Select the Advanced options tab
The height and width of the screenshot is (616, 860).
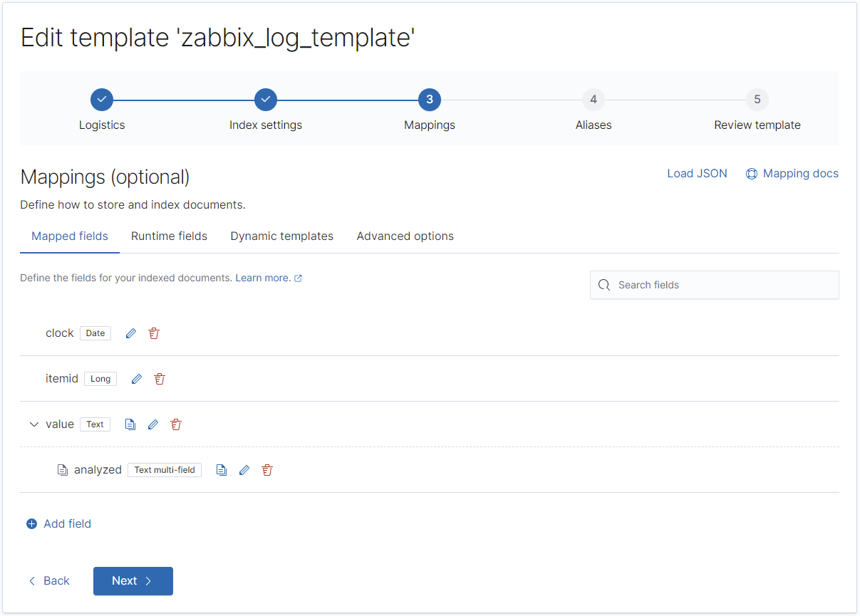[405, 236]
